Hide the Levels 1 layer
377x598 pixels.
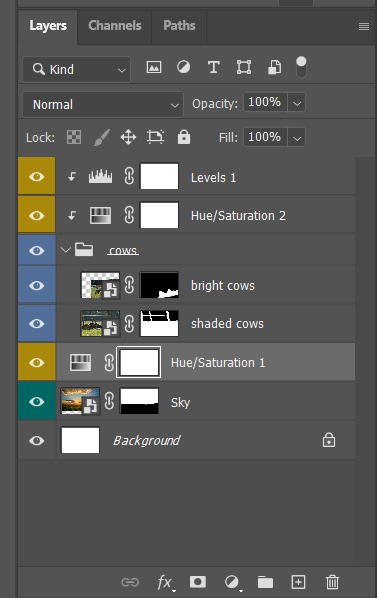[x=37, y=177]
